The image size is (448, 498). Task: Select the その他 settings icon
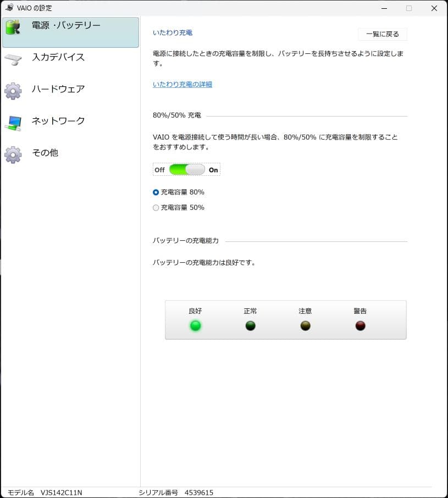point(12,153)
